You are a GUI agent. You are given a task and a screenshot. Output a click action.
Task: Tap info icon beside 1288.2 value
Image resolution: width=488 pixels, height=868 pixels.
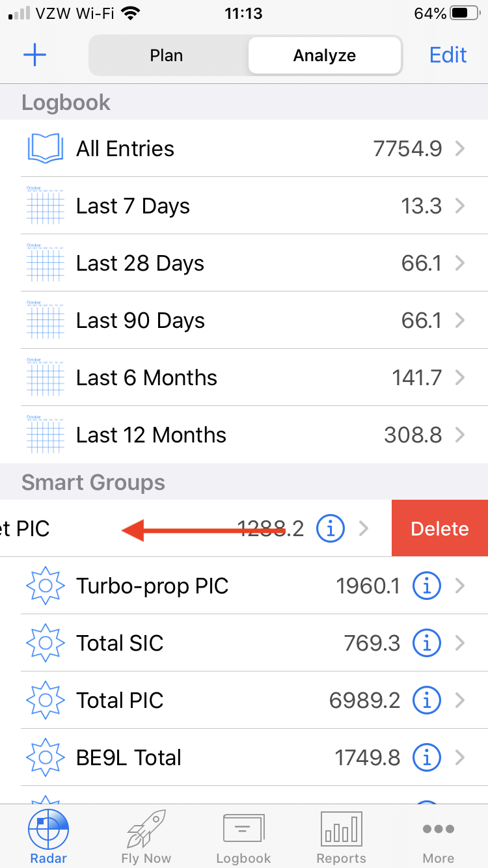point(330,529)
